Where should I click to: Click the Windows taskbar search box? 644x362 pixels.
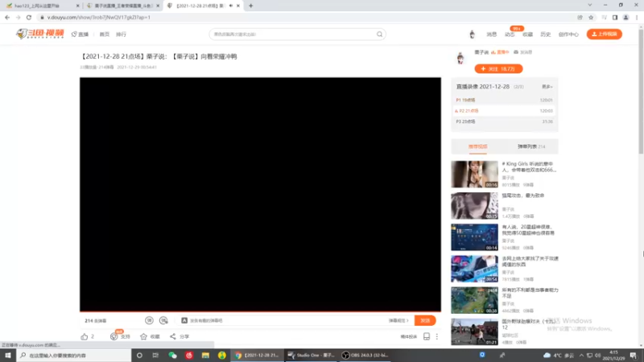click(74, 356)
